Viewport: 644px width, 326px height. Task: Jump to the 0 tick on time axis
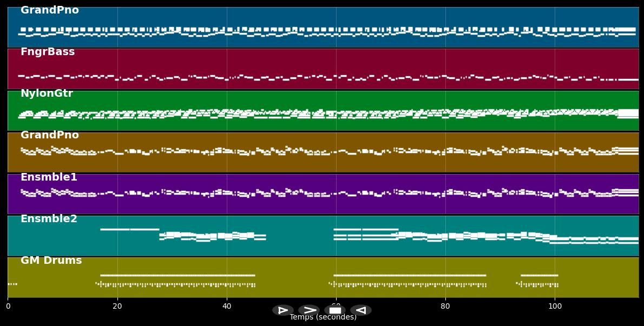coord(8,307)
